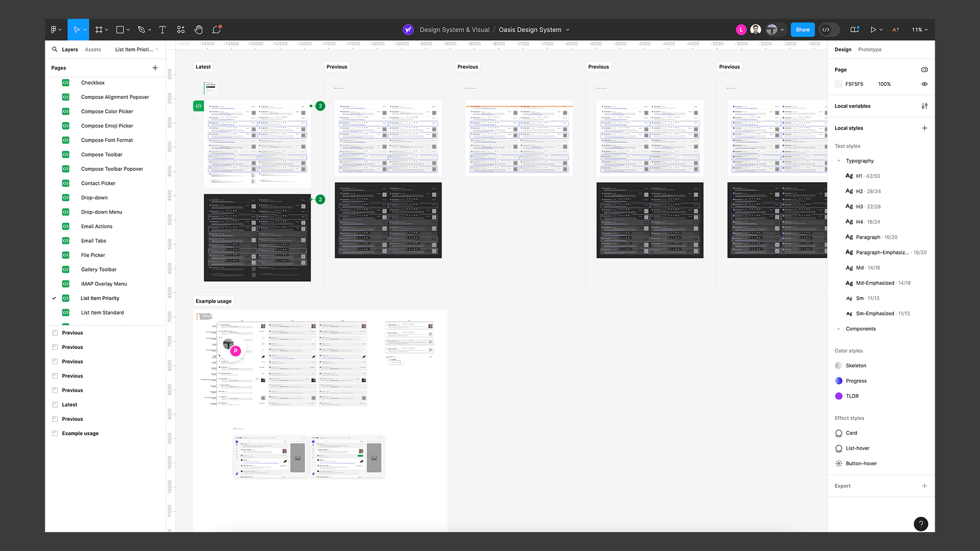Open the Compose Toolbar page
This screenshot has width=980, height=551.
pos(102,155)
